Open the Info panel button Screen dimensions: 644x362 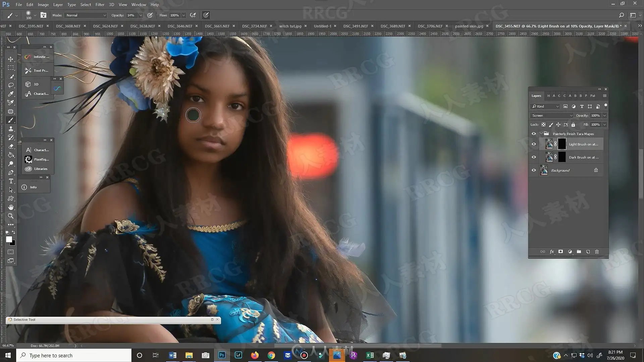click(33, 187)
